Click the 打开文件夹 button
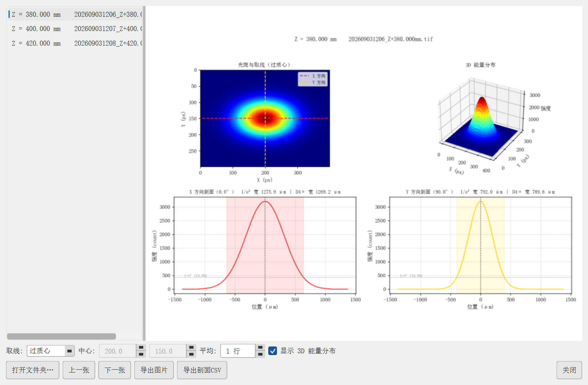588x385 pixels. click(x=33, y=370)
